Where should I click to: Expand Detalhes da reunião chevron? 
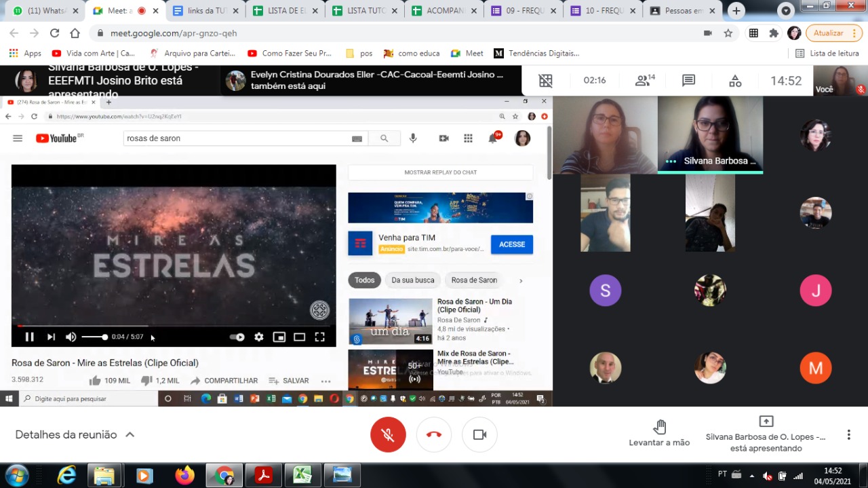pyautogui.click(x=130, y=434)
